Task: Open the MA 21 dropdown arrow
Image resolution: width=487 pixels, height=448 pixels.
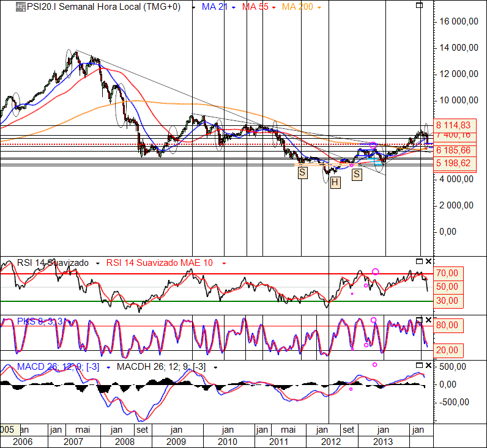Action: click(x=234, y=7)
